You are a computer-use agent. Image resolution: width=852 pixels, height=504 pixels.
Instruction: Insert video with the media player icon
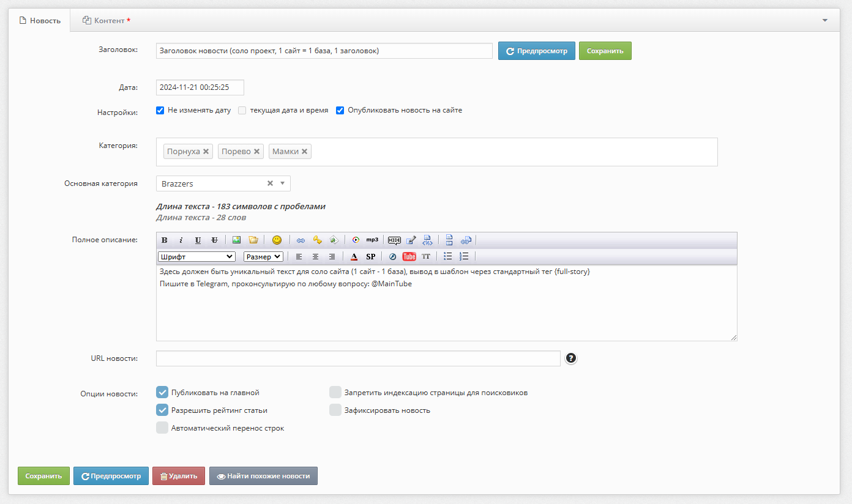[356, 240]
